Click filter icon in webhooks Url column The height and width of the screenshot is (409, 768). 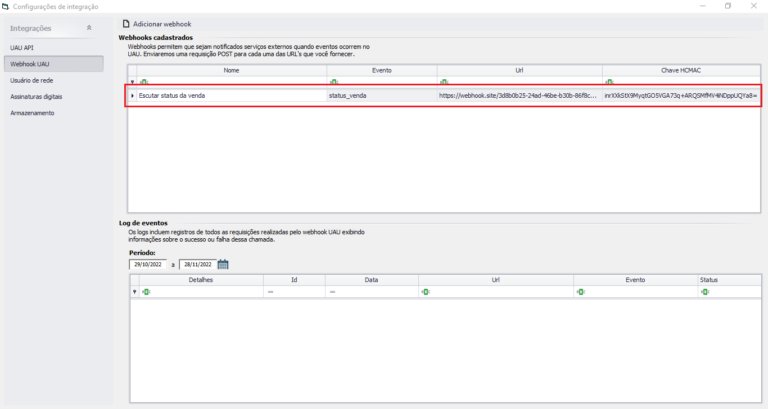[443, 82]
